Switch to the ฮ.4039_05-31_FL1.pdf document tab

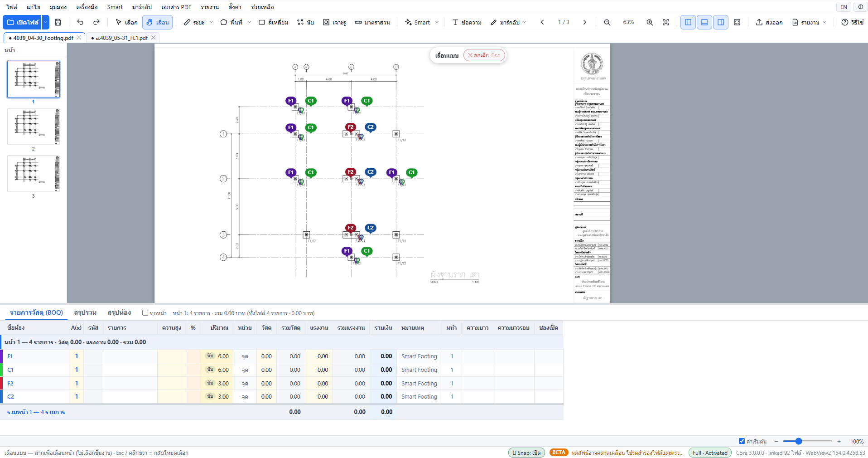pos(121,38)
